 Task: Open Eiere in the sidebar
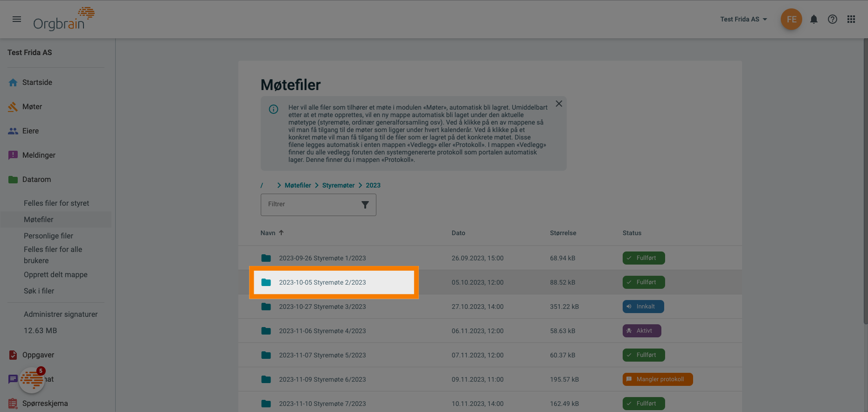31,131
